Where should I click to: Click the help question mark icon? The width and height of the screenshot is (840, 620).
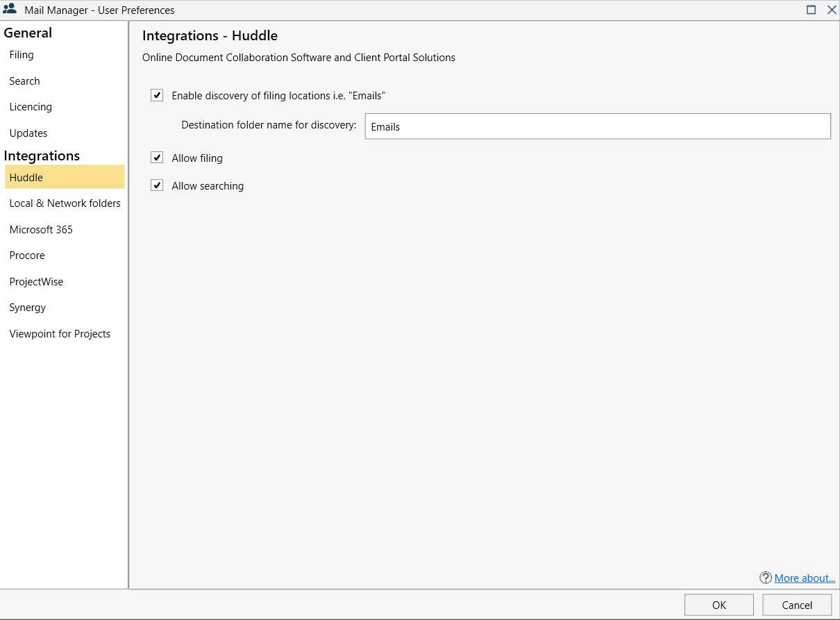pos(765,578)
